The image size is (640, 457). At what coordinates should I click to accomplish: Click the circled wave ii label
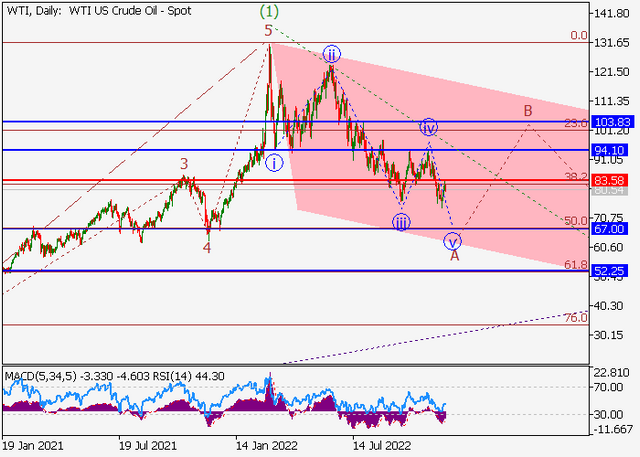tap(331, 54)
